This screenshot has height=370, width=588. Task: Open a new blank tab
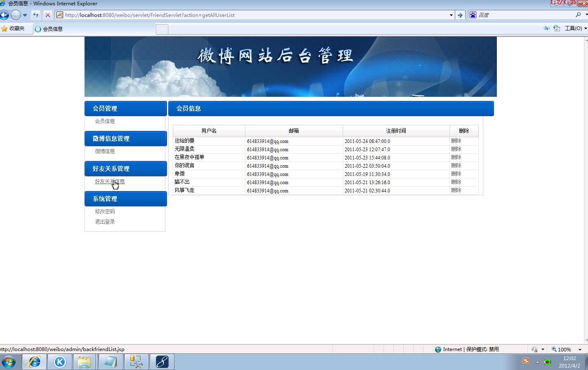click(x=162, y=29)
